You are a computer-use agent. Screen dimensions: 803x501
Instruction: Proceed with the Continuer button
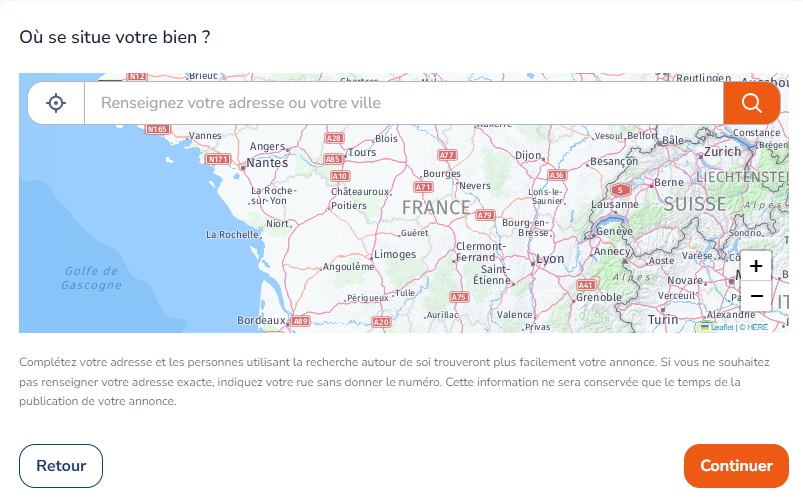(x=736, y=466)
